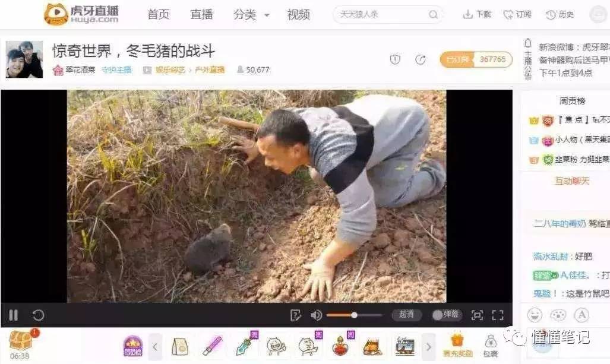Open the 视频 video menu item

pos(298,15)
